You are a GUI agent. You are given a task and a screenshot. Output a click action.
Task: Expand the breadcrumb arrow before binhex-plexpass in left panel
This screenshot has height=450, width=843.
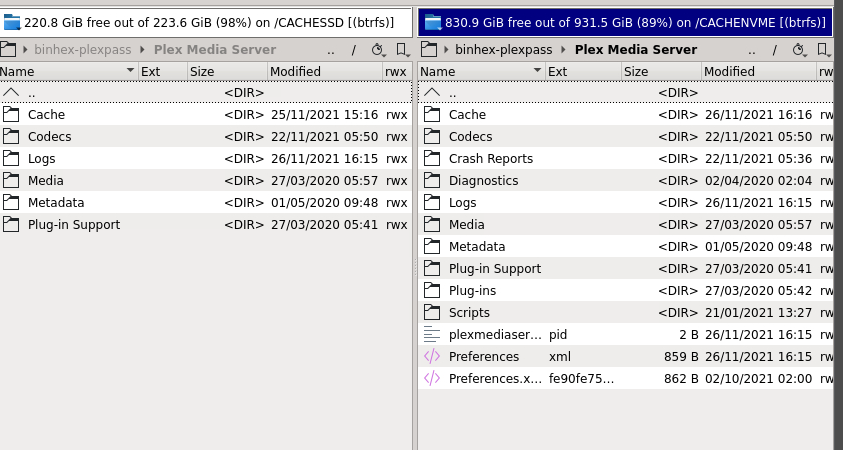pos(25,50)
